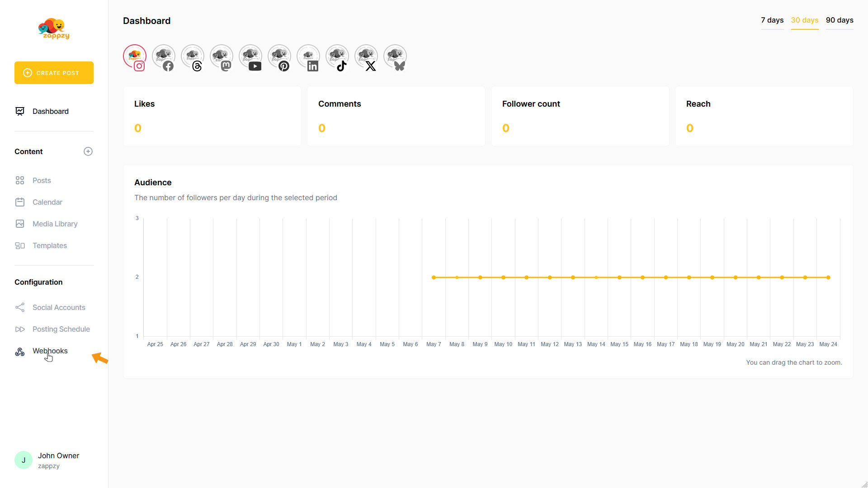Go to Posting Schedule
This screenshot has height=488, width=868.
(x=61, y=329)
